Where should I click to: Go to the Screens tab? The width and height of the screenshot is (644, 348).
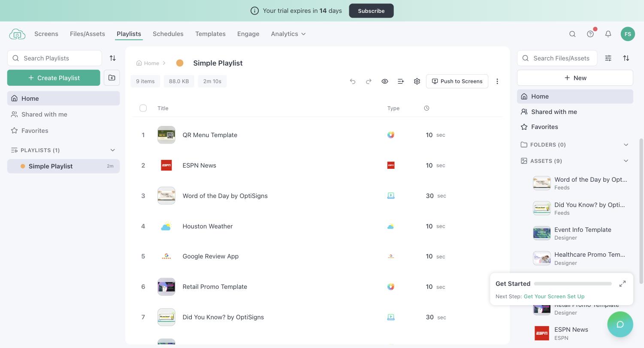pos(46,34)
